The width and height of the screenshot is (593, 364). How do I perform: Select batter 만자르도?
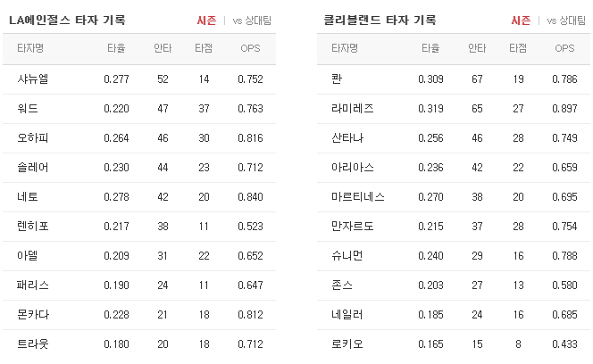coord(353,227)
